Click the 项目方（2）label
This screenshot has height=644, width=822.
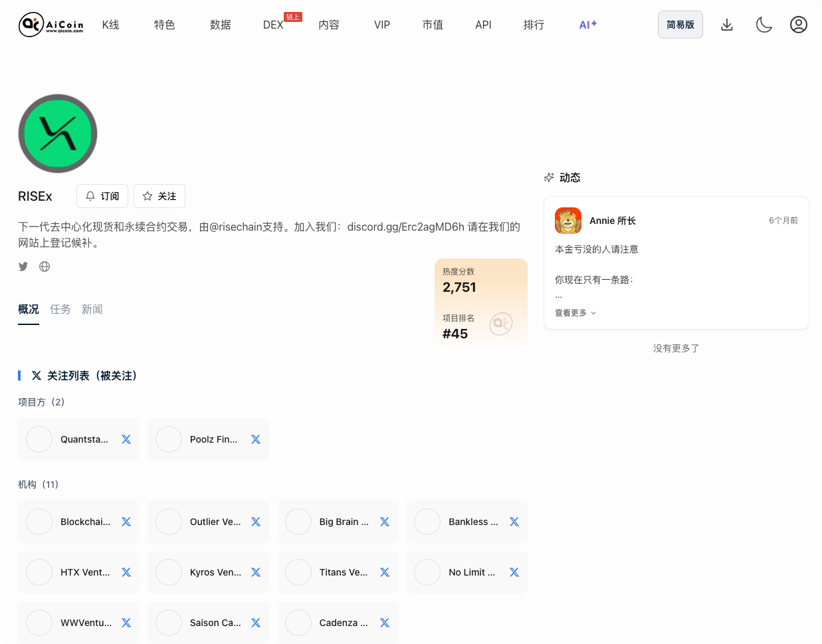(42, 402)
